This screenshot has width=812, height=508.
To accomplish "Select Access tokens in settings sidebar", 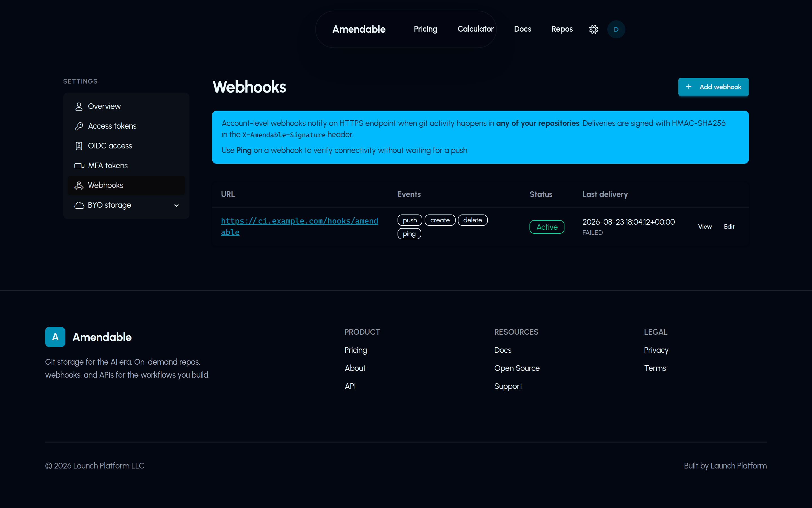I will [x=126, y=126].
